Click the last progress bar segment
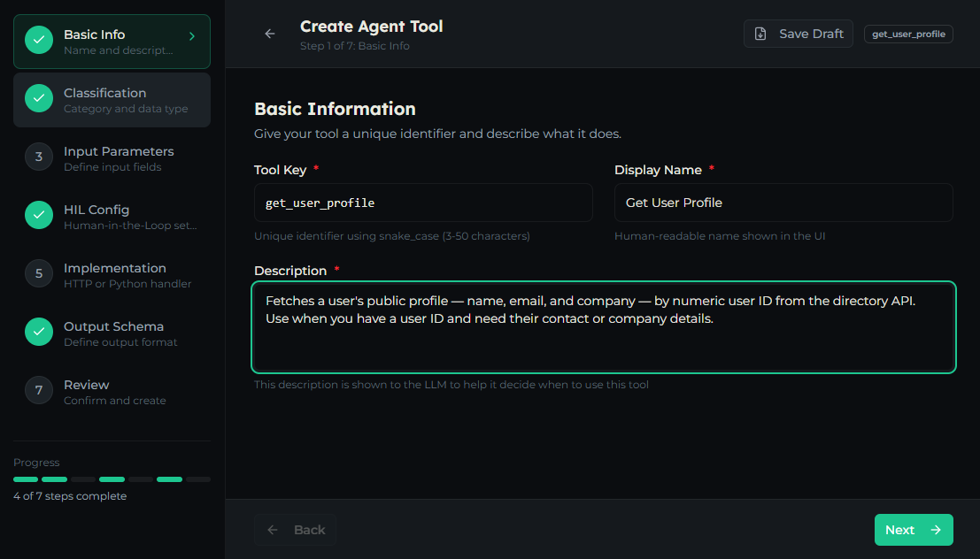This screenshot has height=559, width=980. 198,479
